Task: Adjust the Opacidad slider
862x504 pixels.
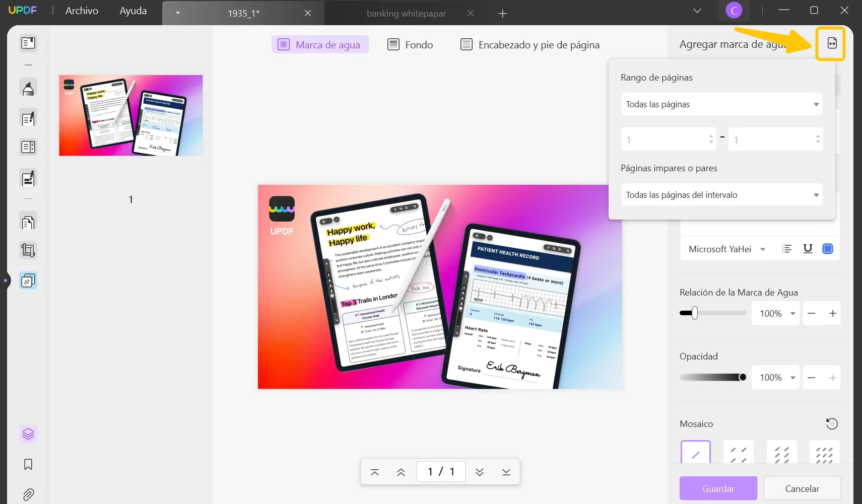Action: coord(713,377)
